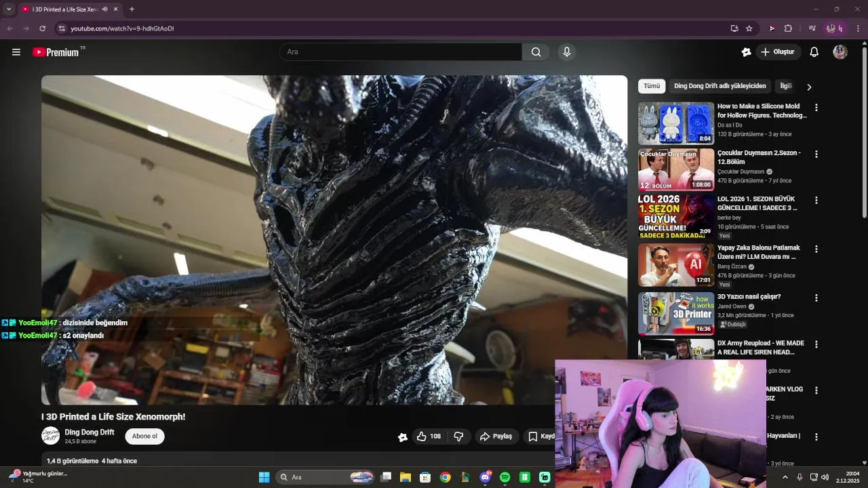Open File Explorer from the taskbar
The height and width of the screenshot is (488, 868).
pos(406,477)
